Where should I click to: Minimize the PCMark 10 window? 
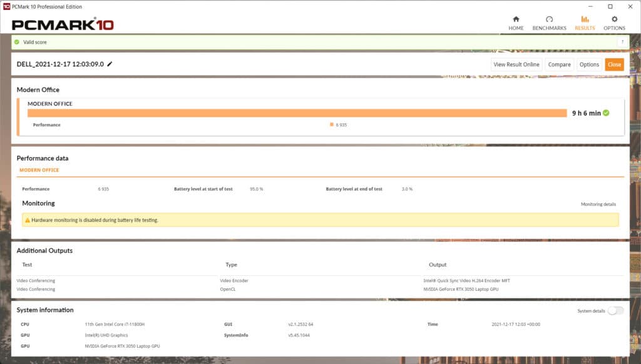point(590,6)
